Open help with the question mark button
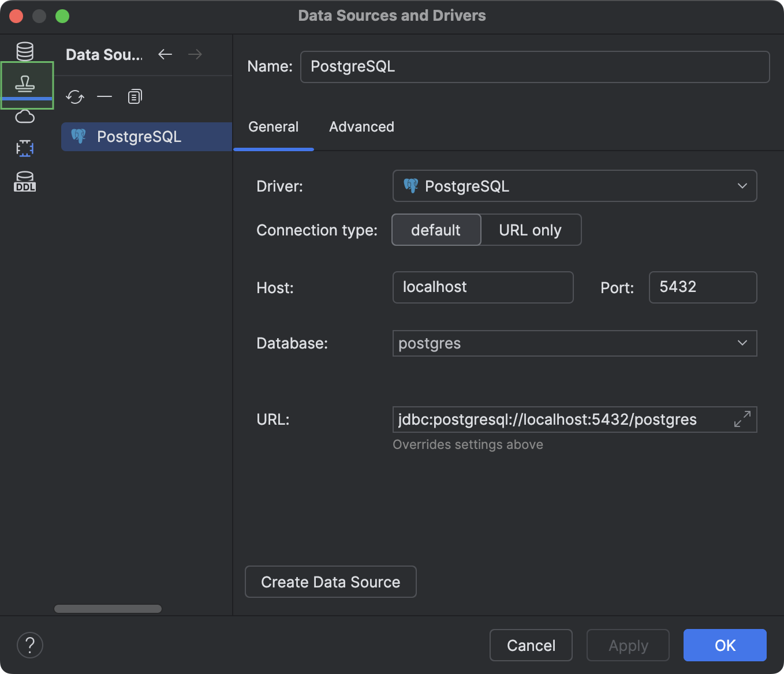The image size is (784, 674). (30, 645)
